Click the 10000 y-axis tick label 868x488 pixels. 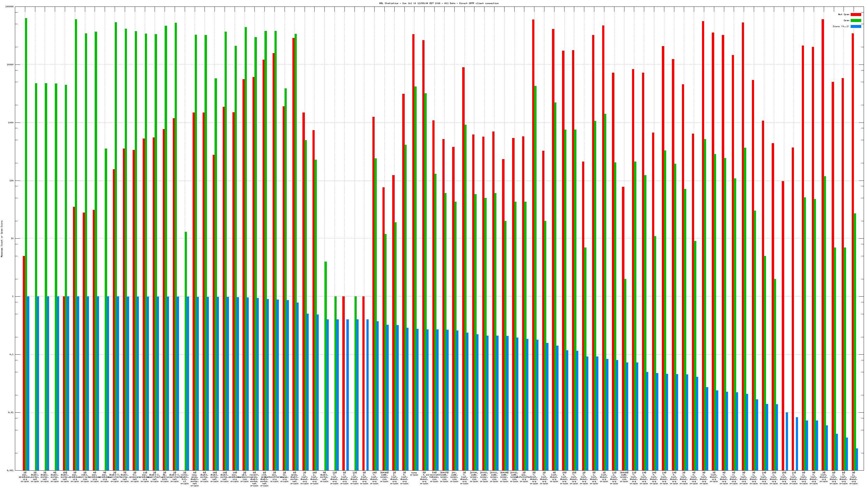coord(11,65)
